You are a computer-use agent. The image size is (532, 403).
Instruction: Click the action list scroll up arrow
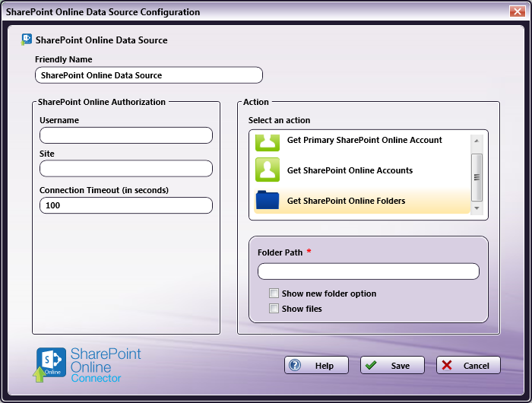[477, 141]
